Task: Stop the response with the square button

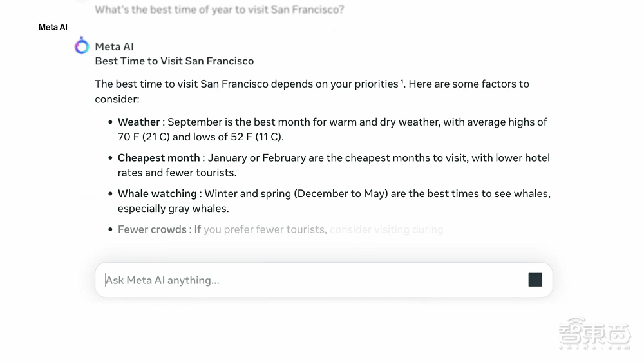Action: pyautogui.click(x=535, y=280)
